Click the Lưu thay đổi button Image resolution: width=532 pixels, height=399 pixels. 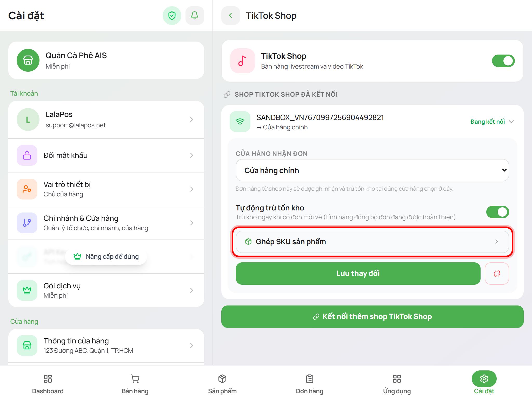tap(358, 274)
